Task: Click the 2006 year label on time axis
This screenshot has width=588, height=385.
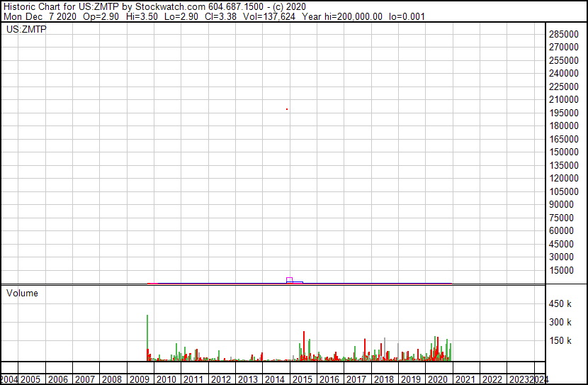Action: tap(58, 379)
